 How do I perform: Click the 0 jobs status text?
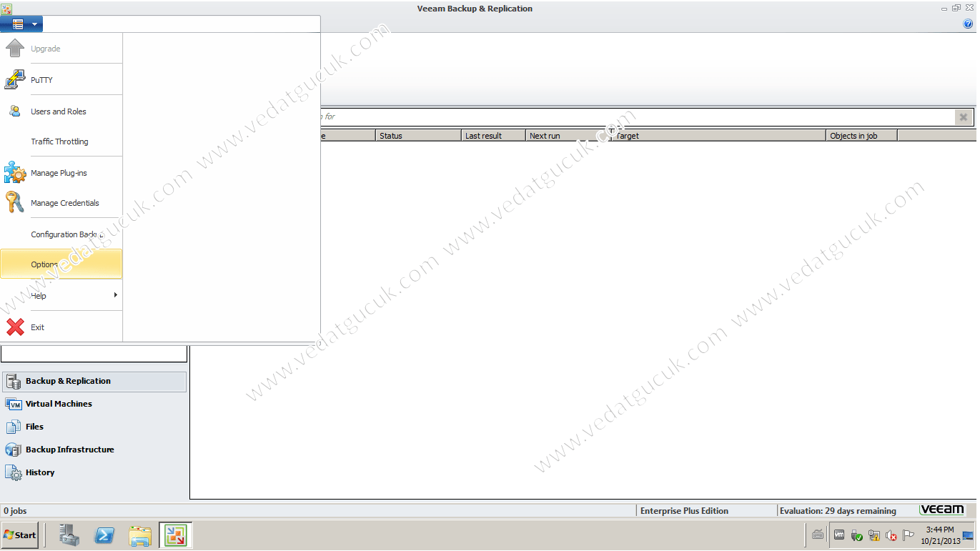15,511
